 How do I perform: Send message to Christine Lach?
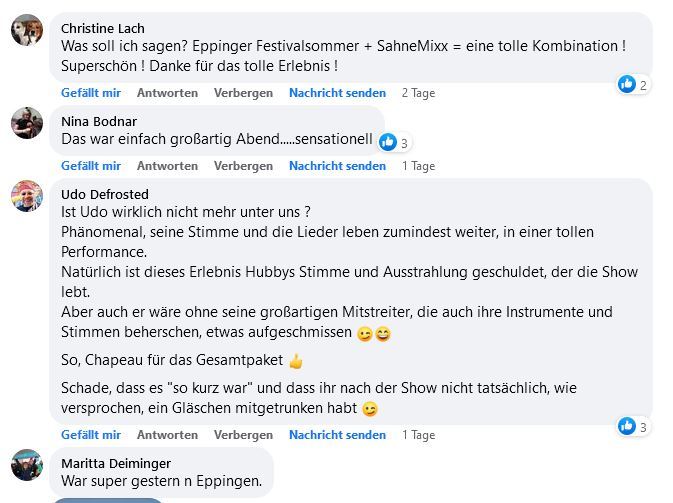tap(337, 93)
